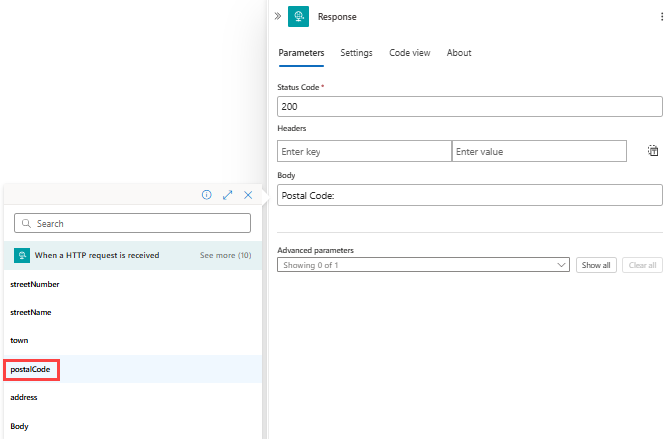Open the Response more options menu
The height and width of the screenshot is (439, 667).
[661, 17]
